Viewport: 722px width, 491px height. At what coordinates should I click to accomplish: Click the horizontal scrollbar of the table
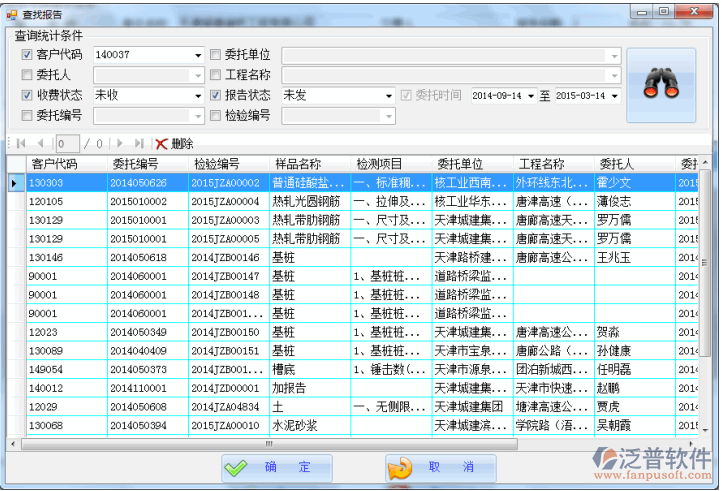coord(268,444)
